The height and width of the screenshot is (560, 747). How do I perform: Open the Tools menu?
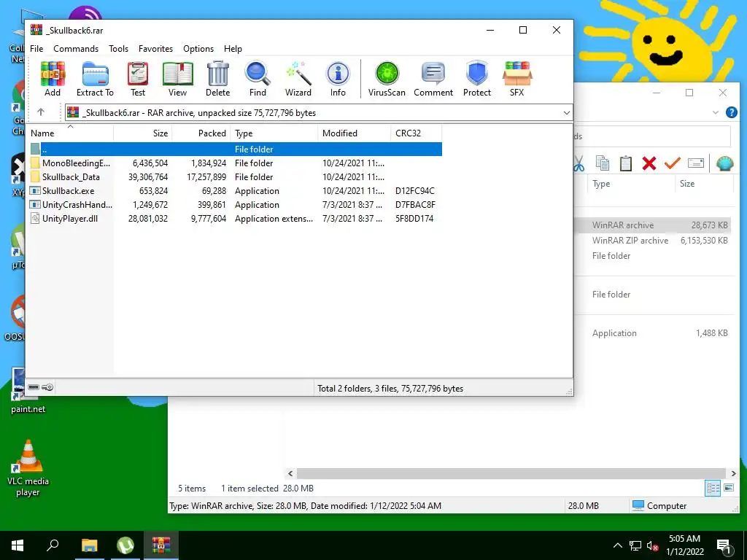(x=118, y=49)
